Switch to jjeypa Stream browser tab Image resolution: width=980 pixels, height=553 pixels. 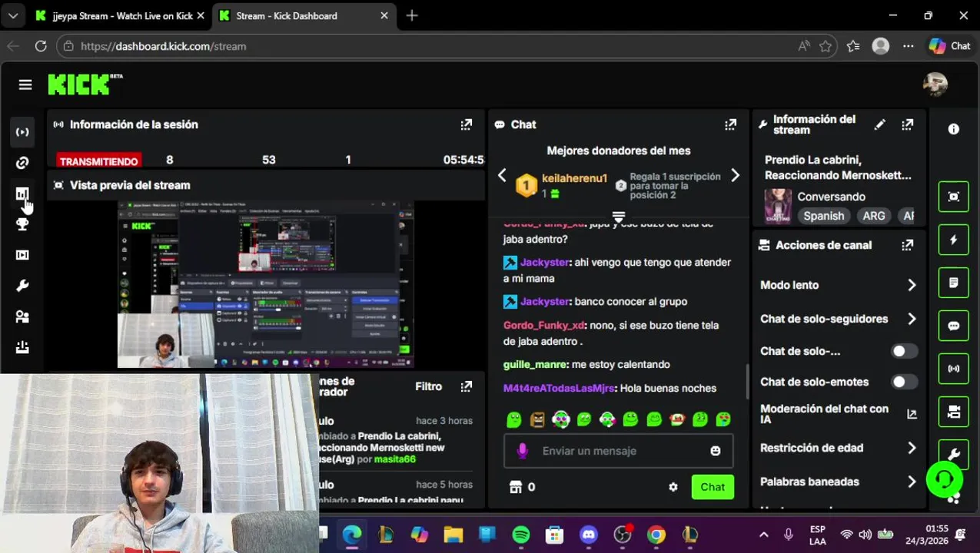point(121,16)
